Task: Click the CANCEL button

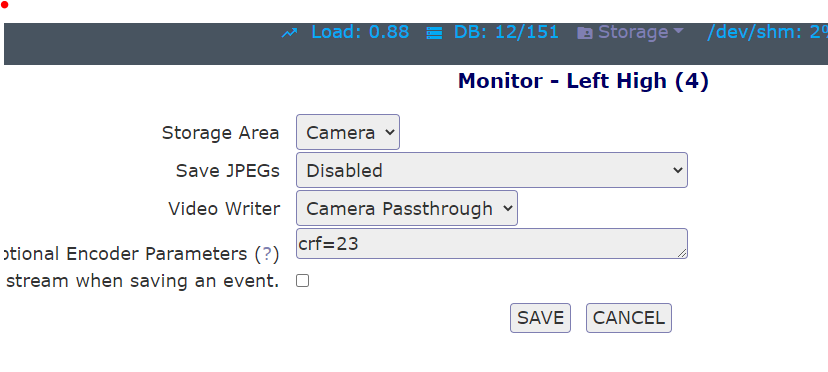Action: (628, 318)
